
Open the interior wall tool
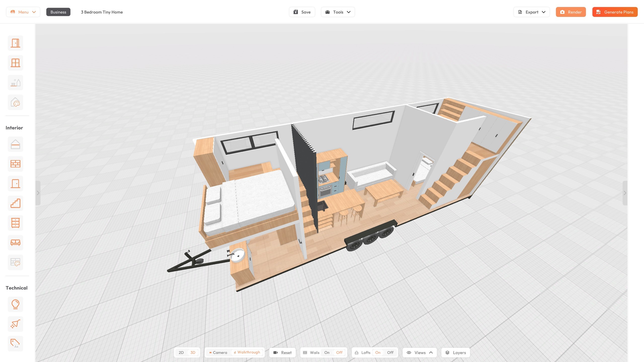click(15, 164)
